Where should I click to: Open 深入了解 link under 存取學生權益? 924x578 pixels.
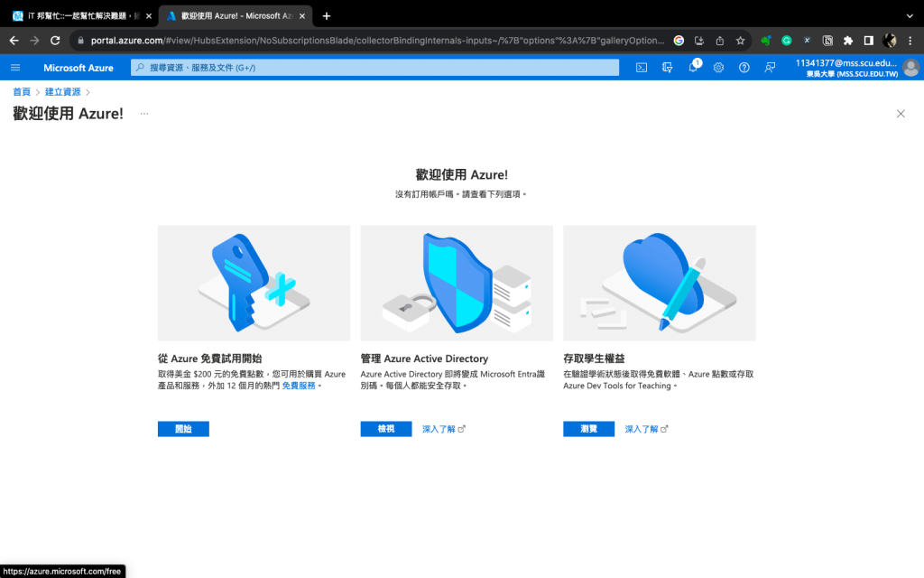pos(646,429)
